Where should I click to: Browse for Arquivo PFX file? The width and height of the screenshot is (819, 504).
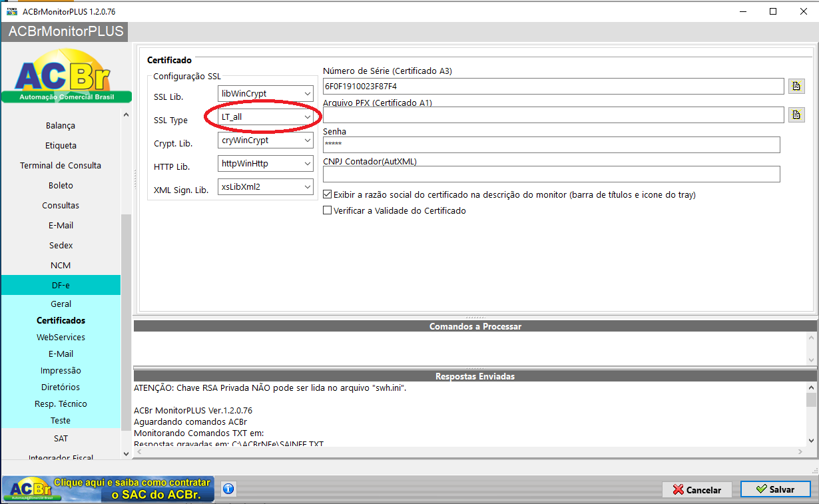pyautogui.click(x=796, y=115)
